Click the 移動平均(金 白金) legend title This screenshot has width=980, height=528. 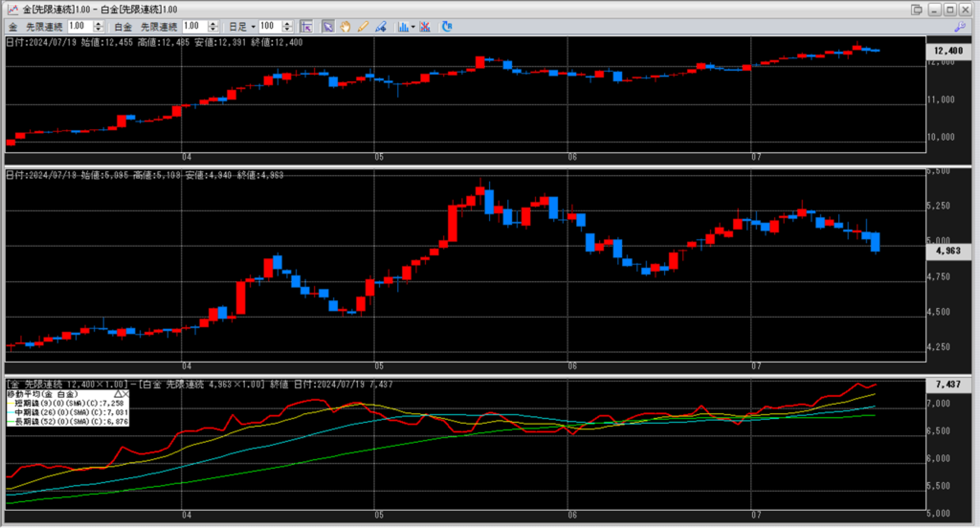point(42,394)
